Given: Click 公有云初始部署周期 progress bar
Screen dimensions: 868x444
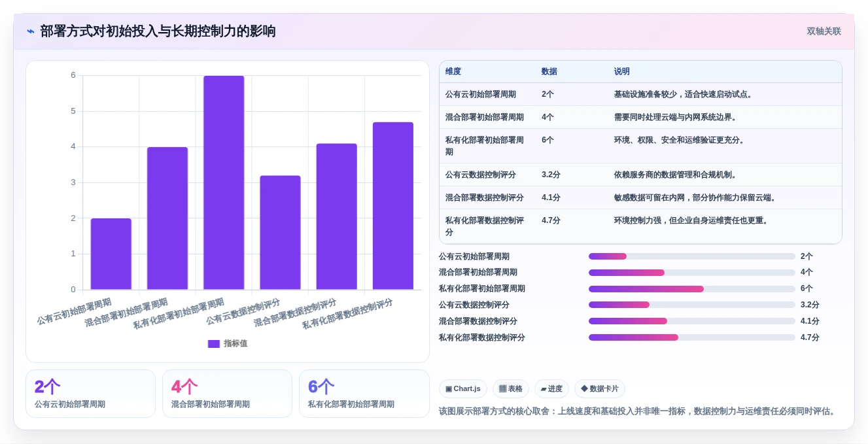Looking at the screenshot, I should (692, 256).
